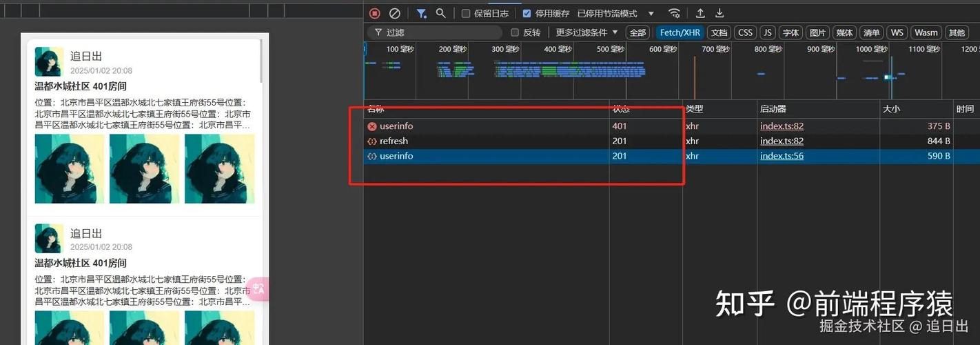Select the refresh request row
Viewport: 980px width, 345px height.
672,141
